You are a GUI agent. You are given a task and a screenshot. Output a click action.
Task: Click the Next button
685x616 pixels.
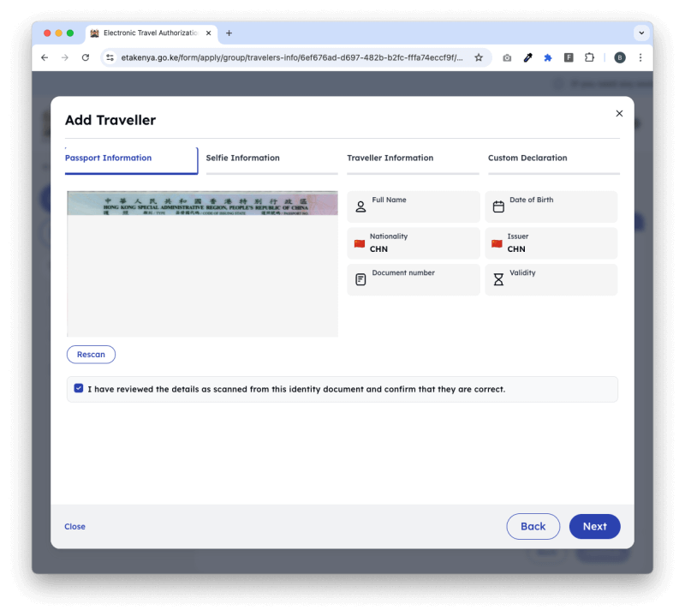click(x=594, y=526)
